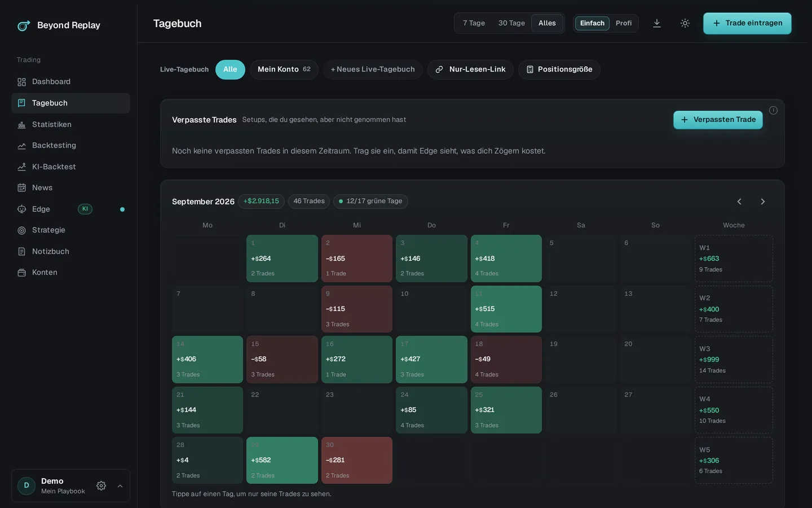Screen dimensions: 812x508
Task: Select September 11 with +$515
Action: coord(506,309)
